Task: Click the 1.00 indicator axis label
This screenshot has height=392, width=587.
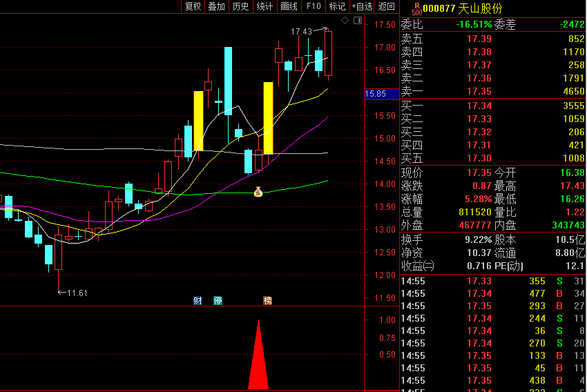Action: 387,320
